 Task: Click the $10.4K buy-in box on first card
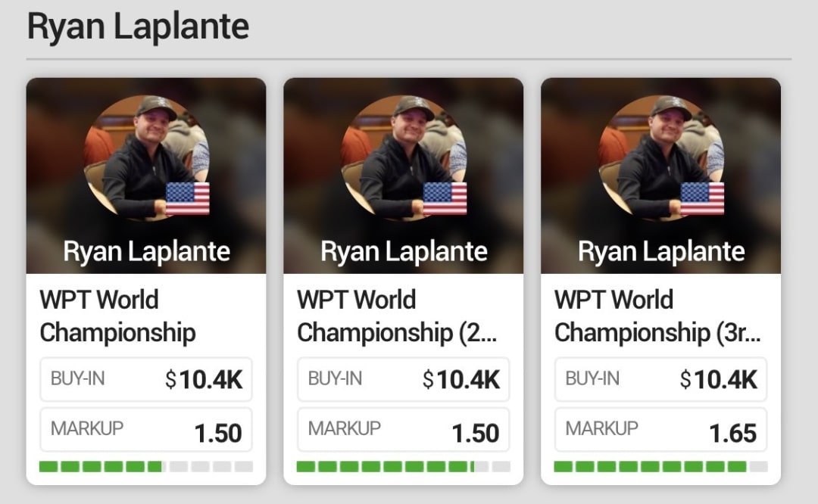coord(146,379)
